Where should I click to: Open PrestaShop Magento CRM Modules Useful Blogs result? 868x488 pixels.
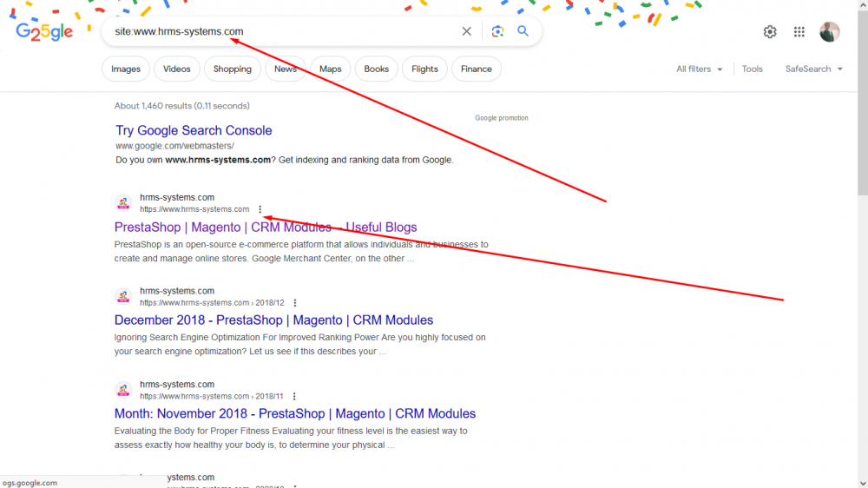(266, 228)
